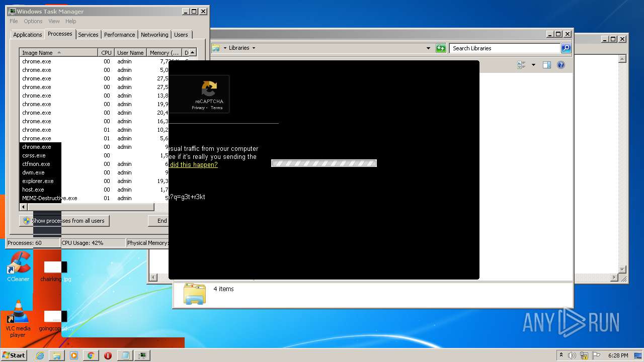644x362 pixels.
Task: Switch to the Users tab
Action: pyautogui.click(x=181, y=35)
